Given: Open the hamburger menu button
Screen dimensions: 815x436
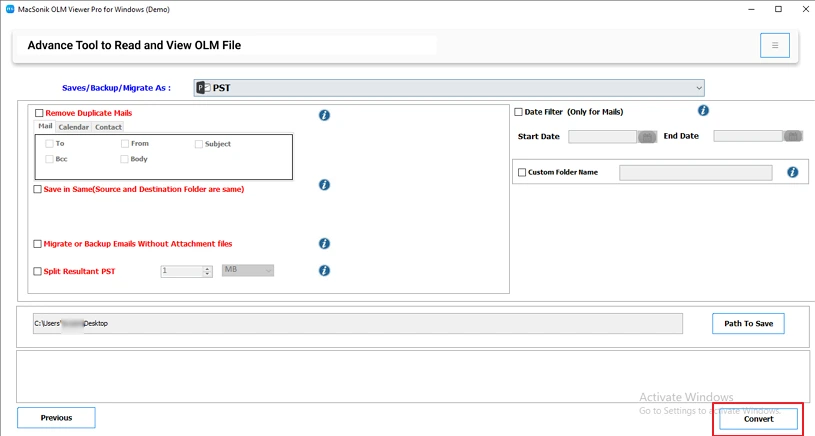Looking at the screenshot, I should pyautogui.click(x=774, y=45).
